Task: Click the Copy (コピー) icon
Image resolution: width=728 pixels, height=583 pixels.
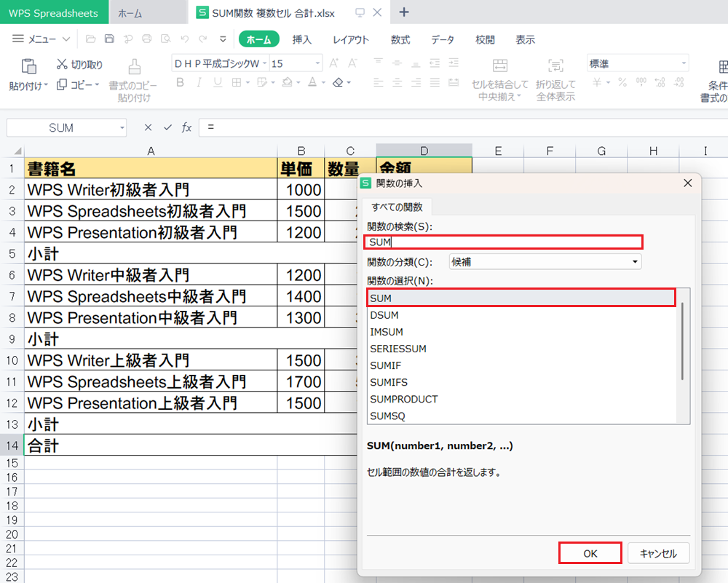Action: [62, 84]
